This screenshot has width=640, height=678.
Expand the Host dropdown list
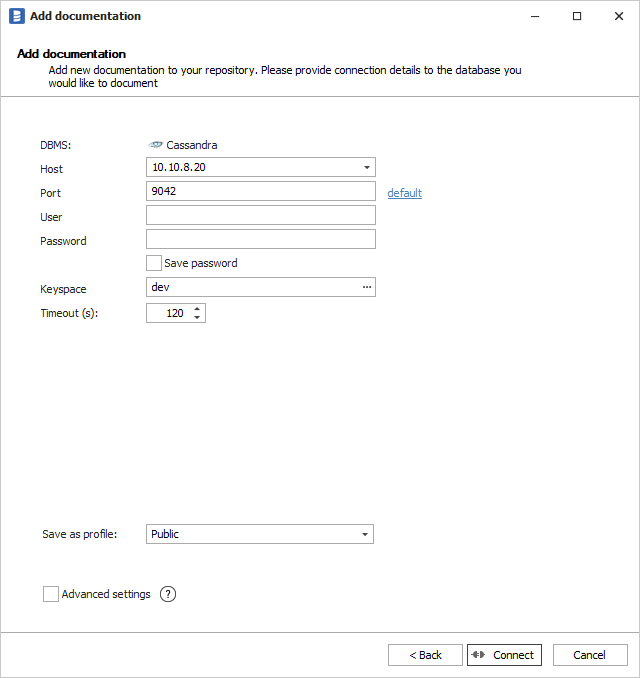pos(367,168)
